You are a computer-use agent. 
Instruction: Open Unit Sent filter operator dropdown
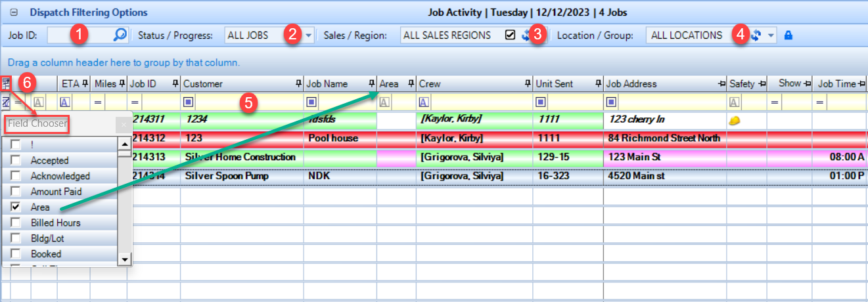[541, 102]
